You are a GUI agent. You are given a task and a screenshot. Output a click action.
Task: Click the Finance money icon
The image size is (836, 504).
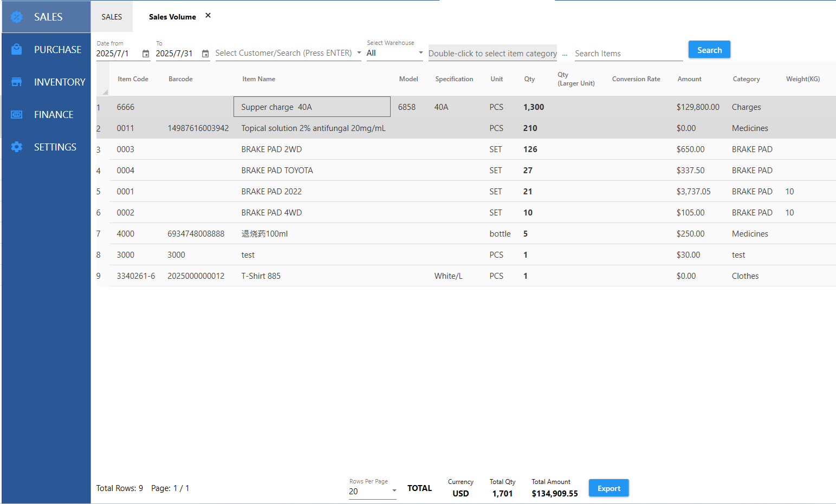coord(17,114)
